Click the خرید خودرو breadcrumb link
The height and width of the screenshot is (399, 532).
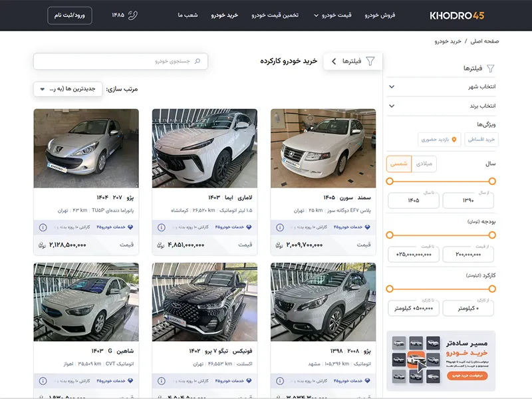click(x=448, y=41)
